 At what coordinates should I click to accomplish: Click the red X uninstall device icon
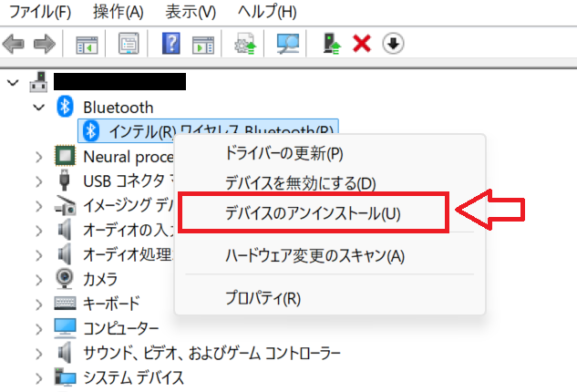[x=362, y=44]
